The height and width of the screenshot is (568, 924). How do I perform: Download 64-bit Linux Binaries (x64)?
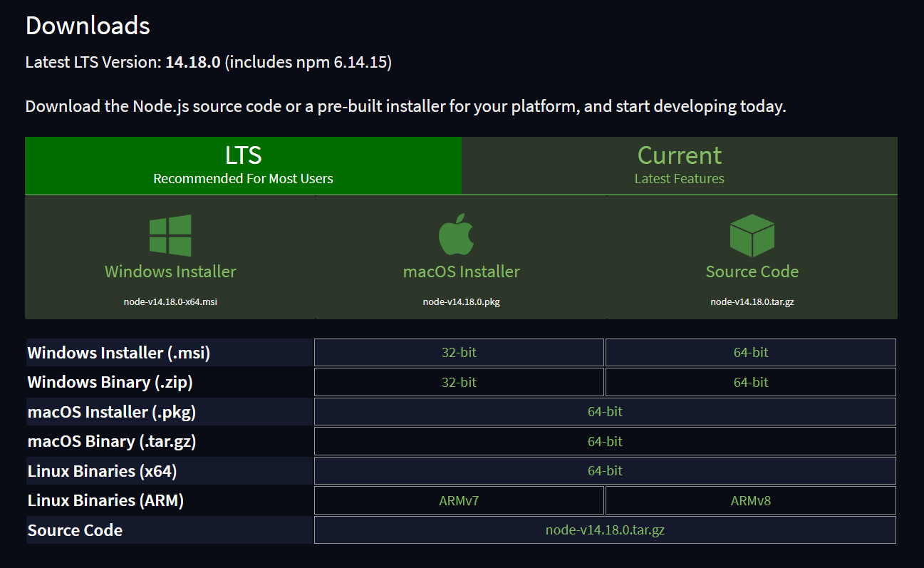[x=605, y=470]
